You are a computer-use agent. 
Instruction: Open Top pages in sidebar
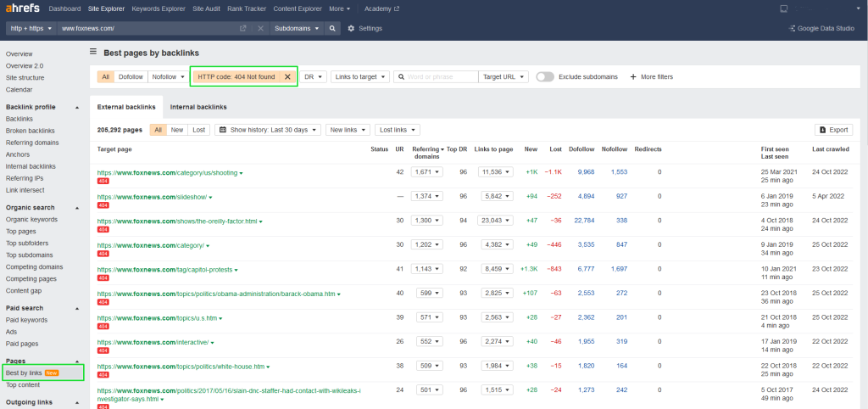point(20,232)
